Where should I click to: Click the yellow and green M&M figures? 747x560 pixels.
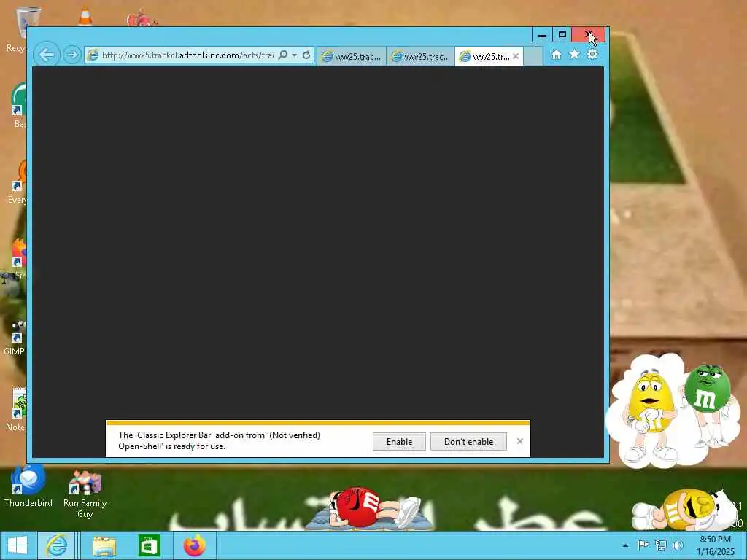tap(672, 410)
